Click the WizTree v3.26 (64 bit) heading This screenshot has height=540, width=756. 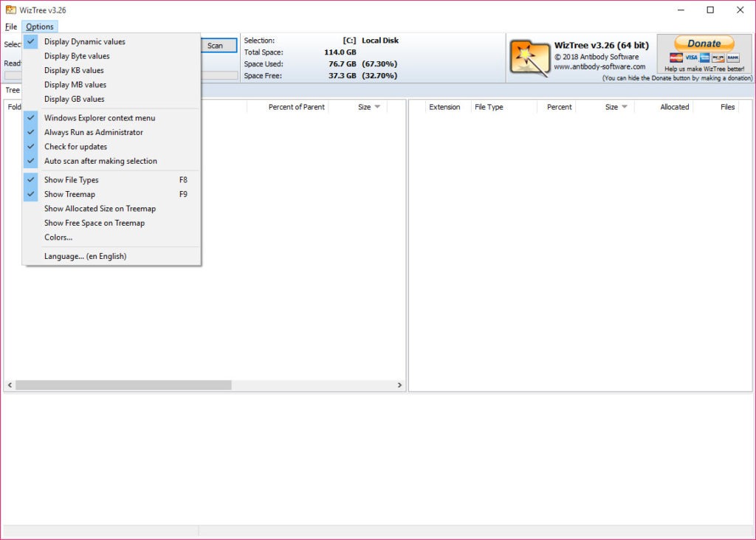point(601,45)
